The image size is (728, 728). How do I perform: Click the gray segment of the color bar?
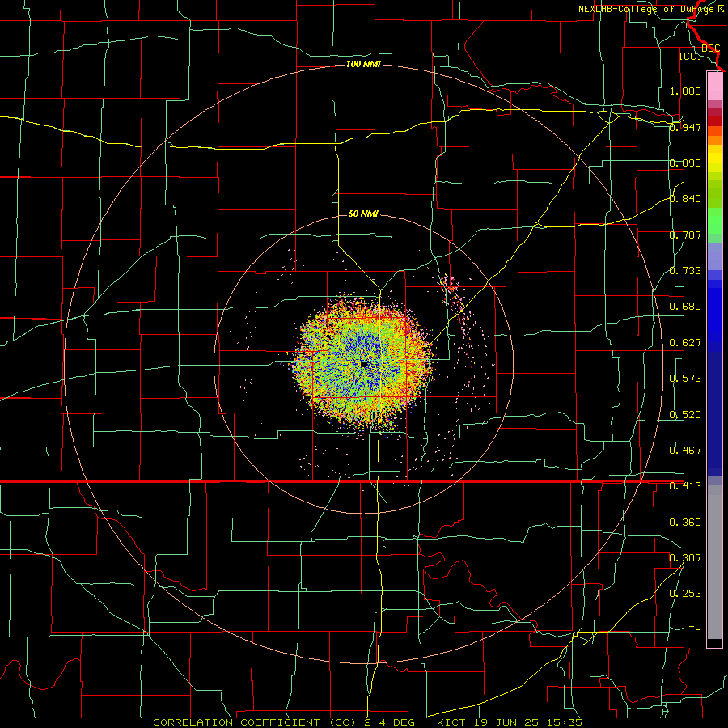click(714, 562)
